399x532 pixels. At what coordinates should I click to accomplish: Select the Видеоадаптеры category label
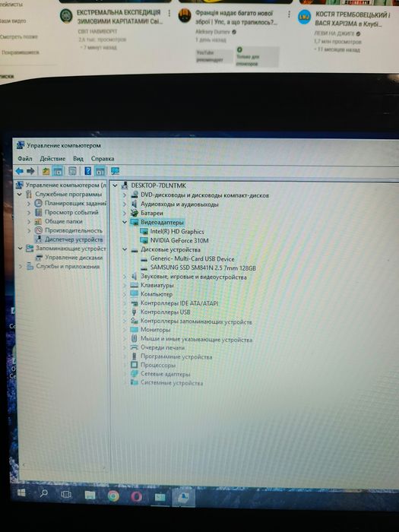162,222
